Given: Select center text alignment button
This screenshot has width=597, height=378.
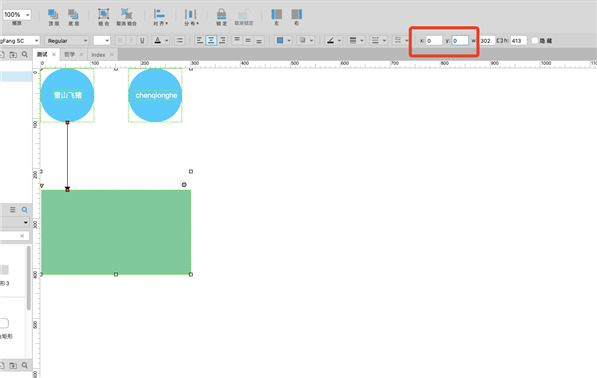Looking at the screenshot, I should point(211,40).
